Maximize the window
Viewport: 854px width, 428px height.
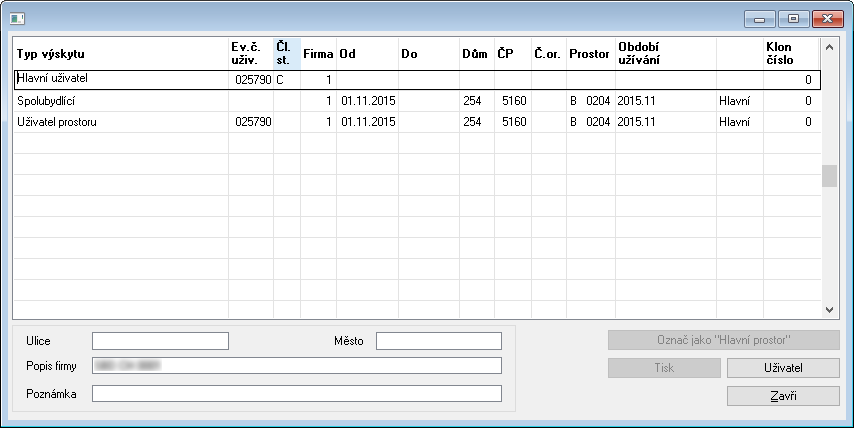point(794,19)
